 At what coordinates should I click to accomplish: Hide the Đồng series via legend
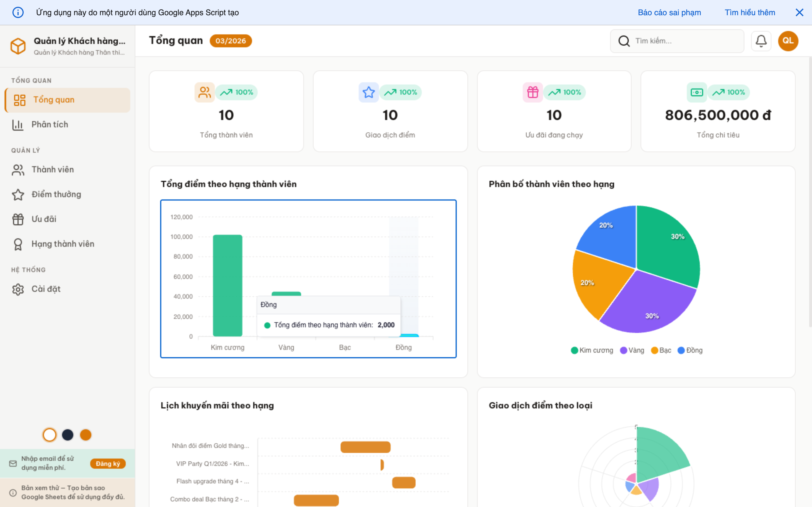(x=690, y=350)
